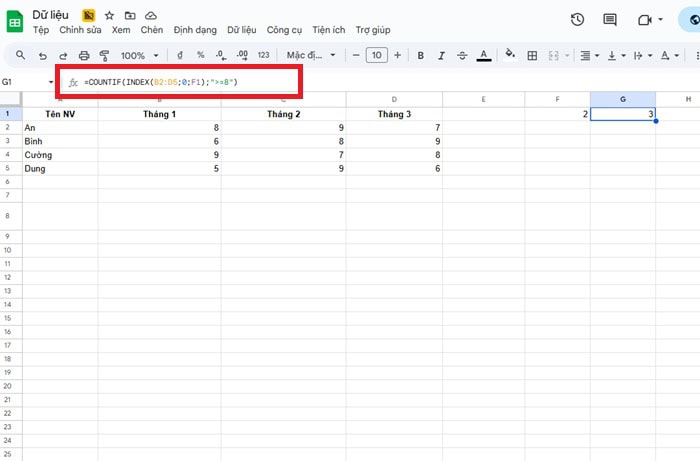
Task: Click the font size 10 field
Action: pyautogui.click(x=376, y=55)
